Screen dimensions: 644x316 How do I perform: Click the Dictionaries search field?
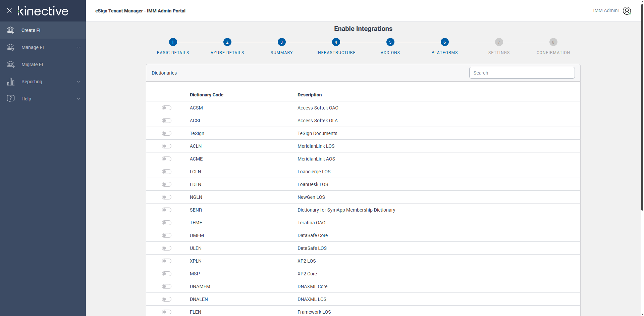click(522, 73)
